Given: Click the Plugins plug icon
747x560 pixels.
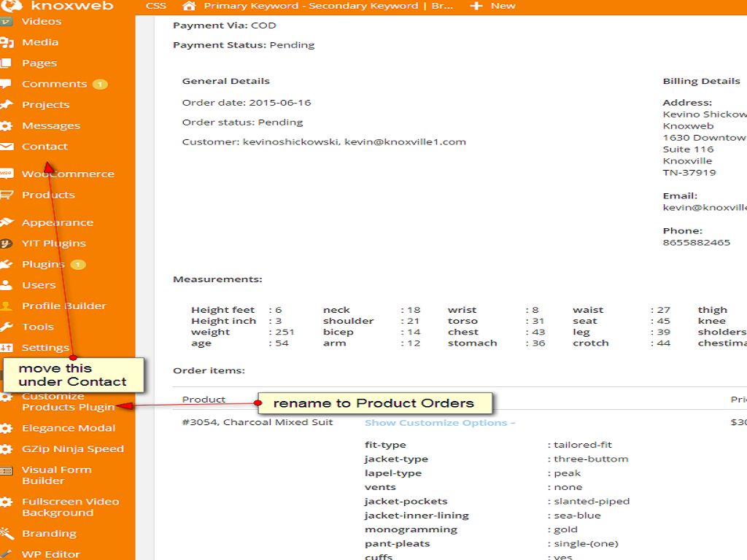Looking at the screenshot, I should coord(6,264).
